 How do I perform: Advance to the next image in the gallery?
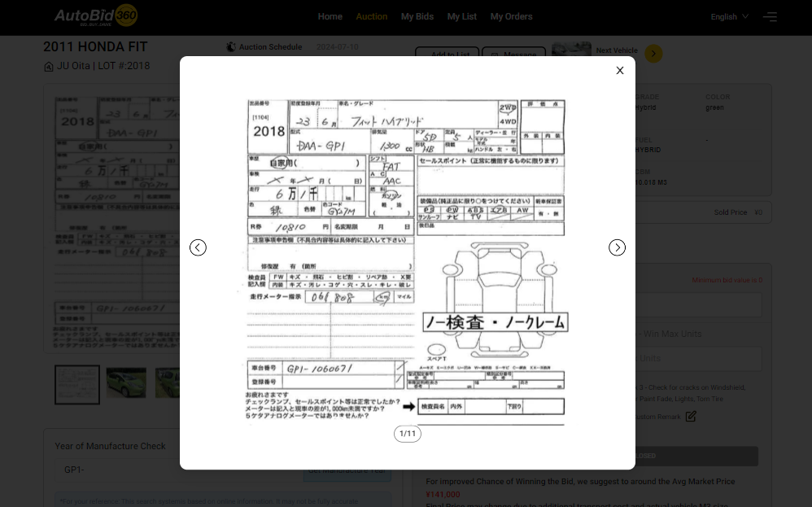pyautogui.click(x=617, y=247)
